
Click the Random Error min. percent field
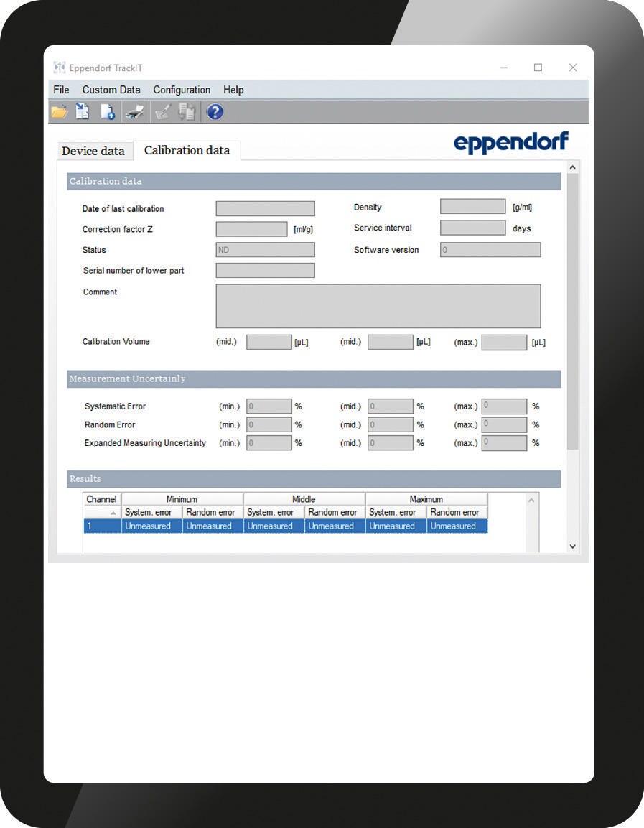pyautogui.click(x=269, y=424)
